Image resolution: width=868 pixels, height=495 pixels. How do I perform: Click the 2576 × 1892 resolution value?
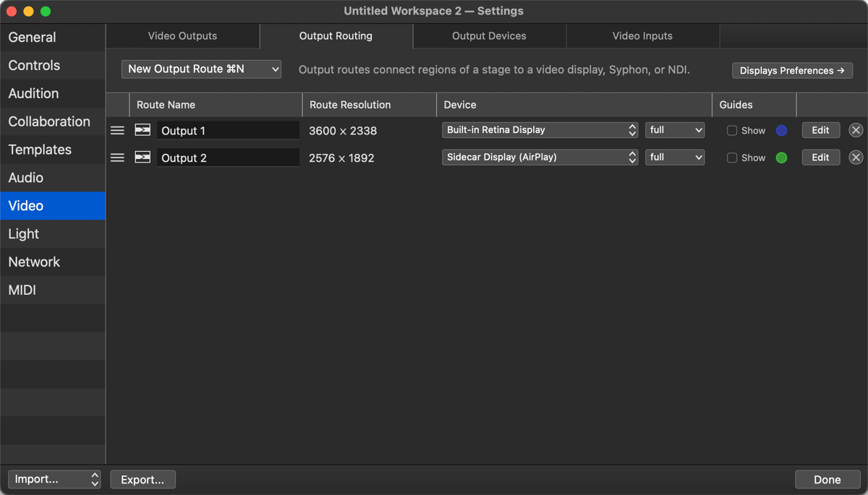pyautogui.click(x=341, y=158)
